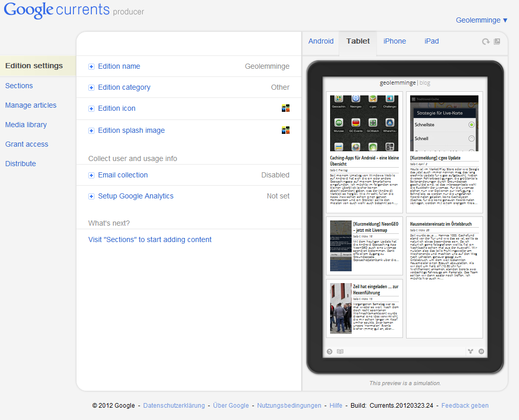The width and height of the screenshot is (519, 420).
Task: Expand the Edition splash image setting
Action: coord(91,131)
